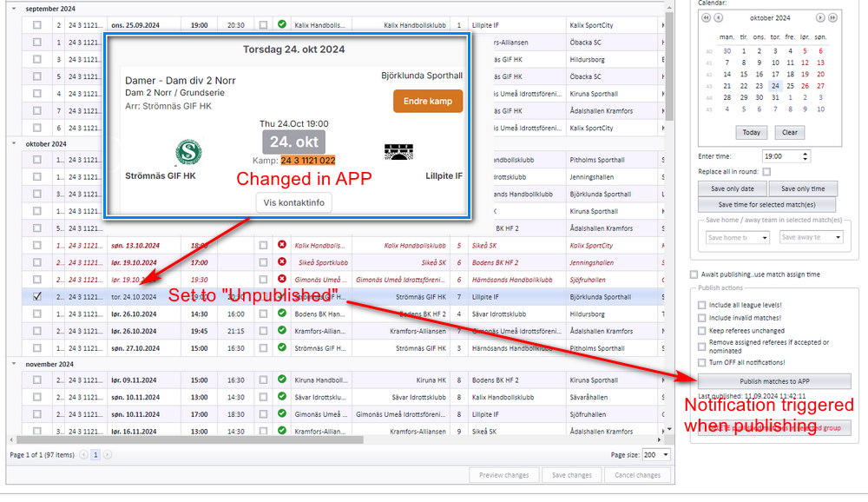The width and height of the screenshot is (868, 502).
Task: Go to previous page in grid pager
Action: coord(83,455)
